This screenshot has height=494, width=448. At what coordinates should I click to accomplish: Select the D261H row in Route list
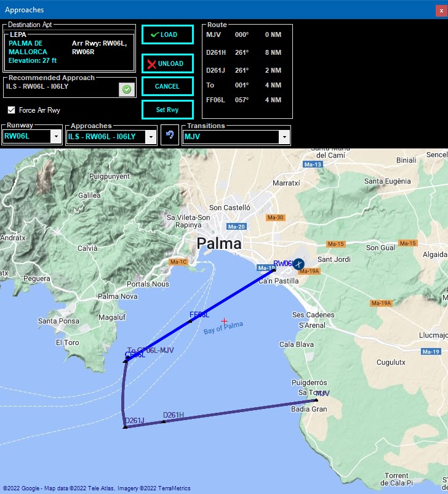244,52
